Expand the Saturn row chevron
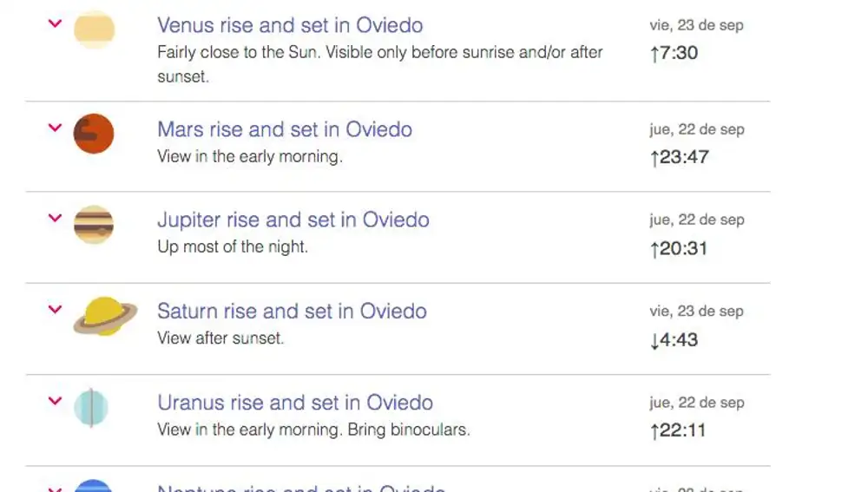The image size is (868, 492). point(55,310)
